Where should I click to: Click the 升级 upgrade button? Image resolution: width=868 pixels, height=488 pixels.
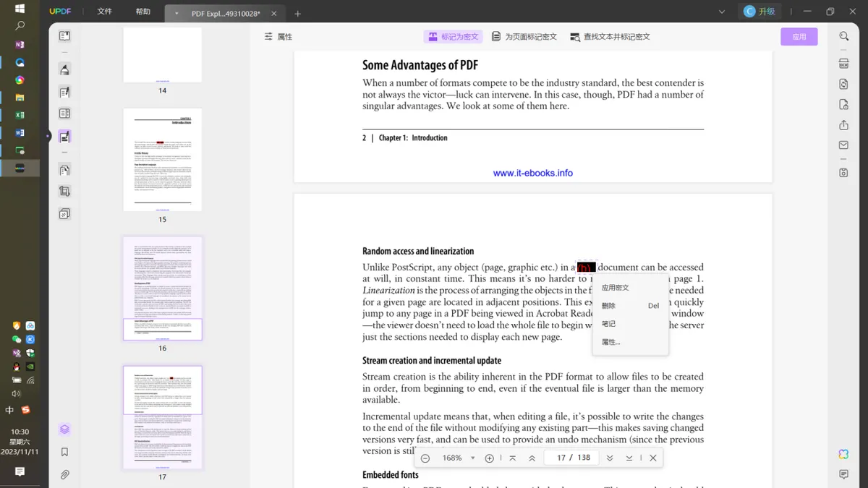(x=759, y=12)
